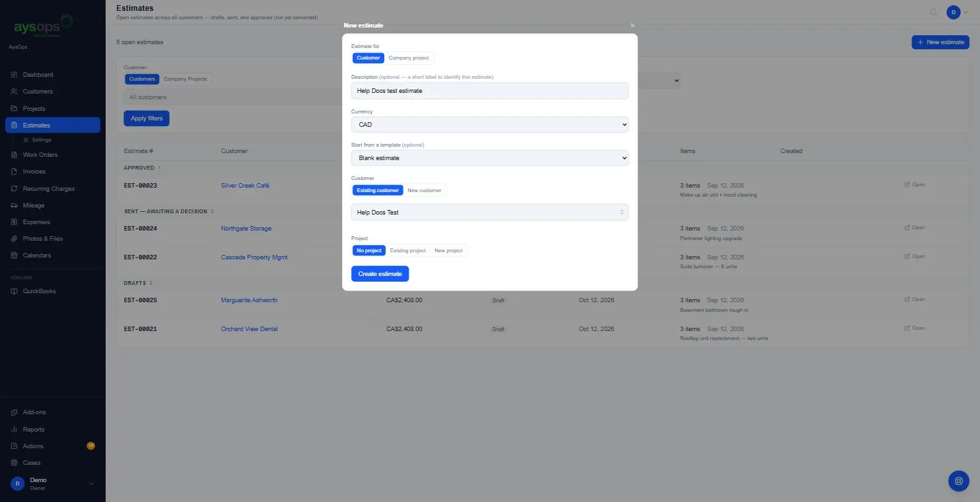Click the Apply filters button
980x502 pixels.
[x=147, y=118]
